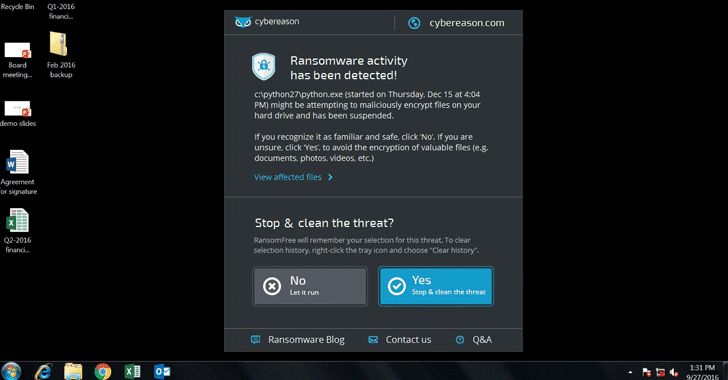Select the Recycle Bin desktop icon
This screenshot has height=380, width=728.
click(17, 7)
